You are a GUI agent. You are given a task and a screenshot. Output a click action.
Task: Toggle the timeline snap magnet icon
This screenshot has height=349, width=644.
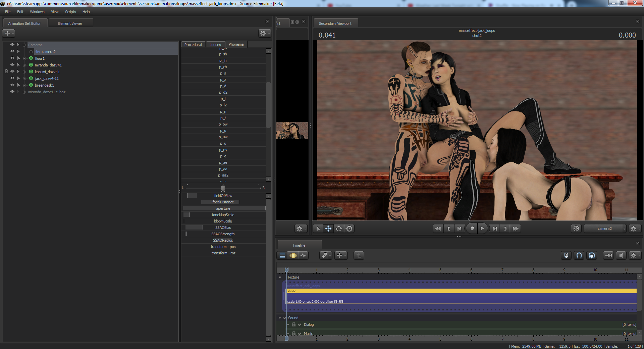579,255
